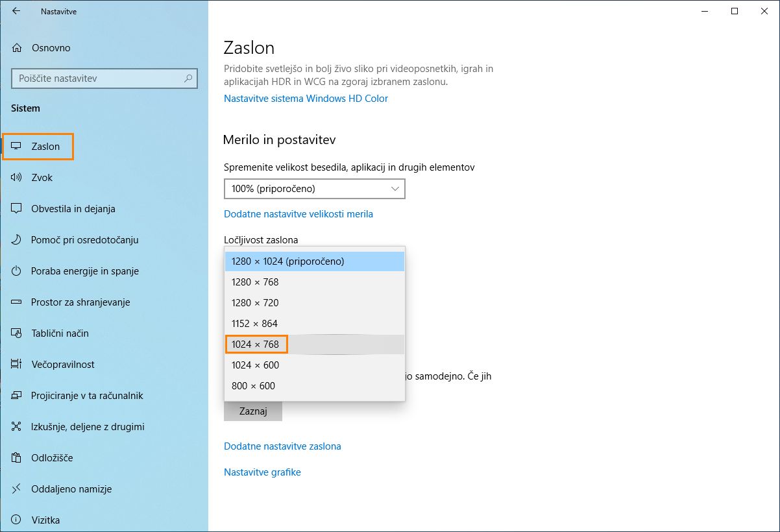Click the Zvok speaker icon

(x=17, y=178)
